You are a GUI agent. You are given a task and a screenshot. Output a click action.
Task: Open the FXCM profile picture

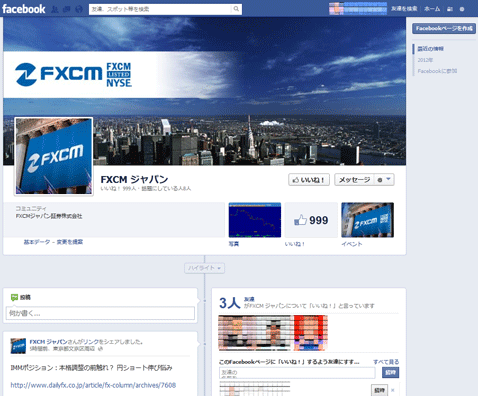click(x=54, y=156)
